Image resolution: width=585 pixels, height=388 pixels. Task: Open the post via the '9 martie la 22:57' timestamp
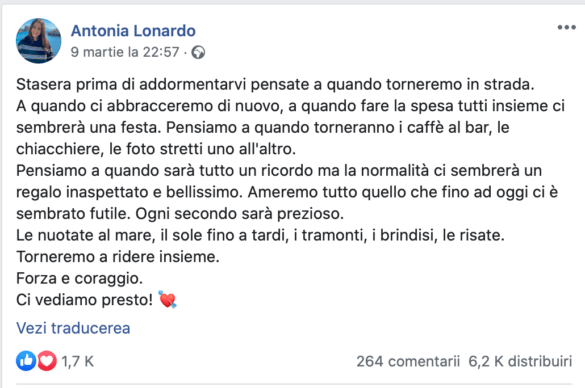point(125,52)
